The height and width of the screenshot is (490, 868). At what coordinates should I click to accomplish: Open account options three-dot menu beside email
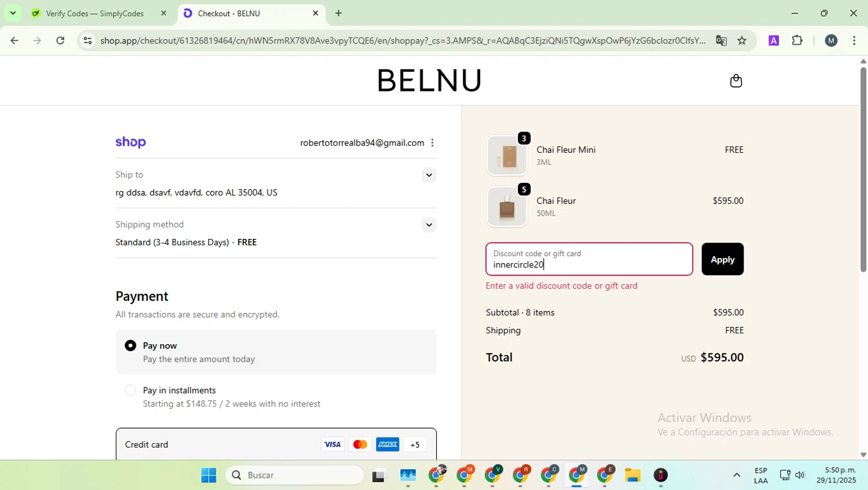432,143
